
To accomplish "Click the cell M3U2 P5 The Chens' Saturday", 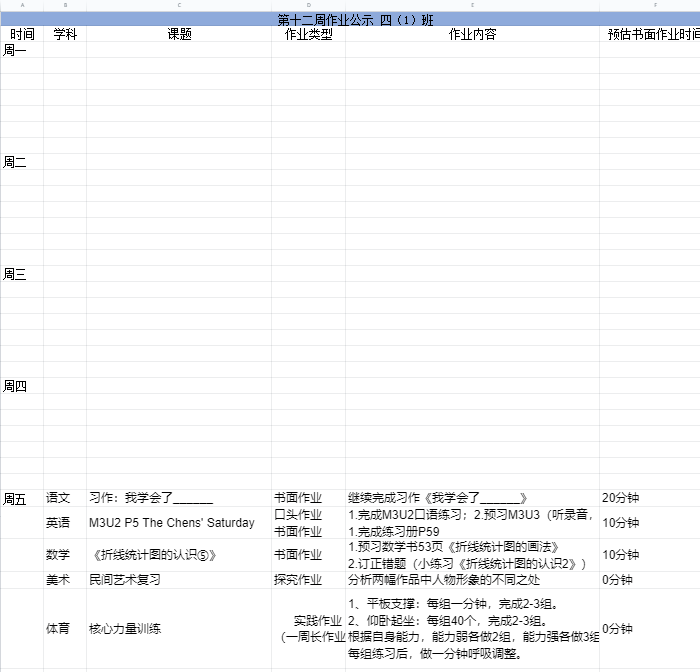I will [179, 522].
